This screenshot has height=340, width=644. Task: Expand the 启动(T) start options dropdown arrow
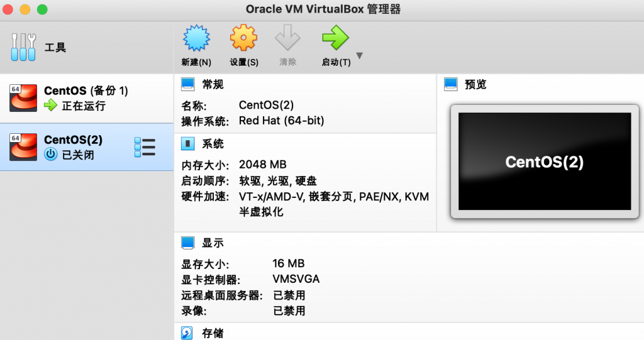tap(359, 55)
